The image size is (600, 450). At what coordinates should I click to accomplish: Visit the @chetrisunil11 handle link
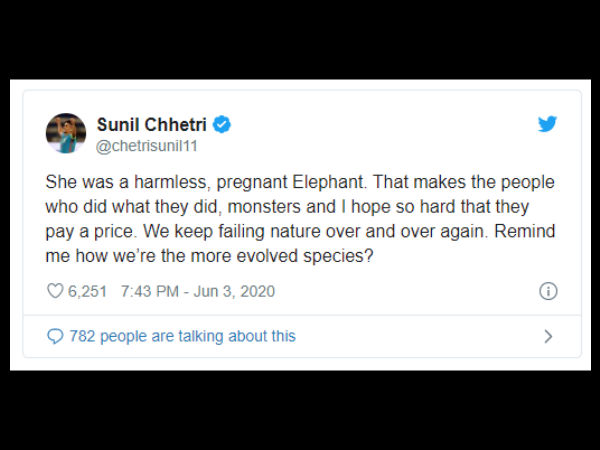click(x=145, y=147)
